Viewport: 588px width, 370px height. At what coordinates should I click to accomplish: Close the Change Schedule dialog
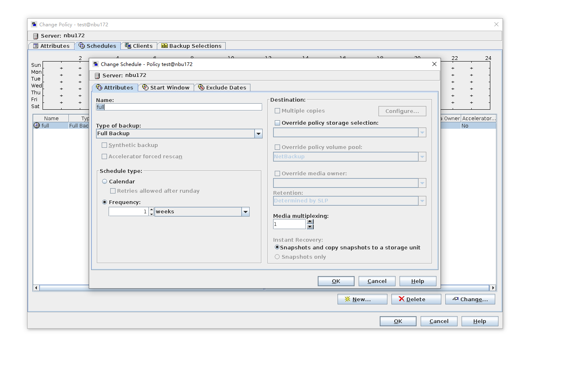pos(434,64)
